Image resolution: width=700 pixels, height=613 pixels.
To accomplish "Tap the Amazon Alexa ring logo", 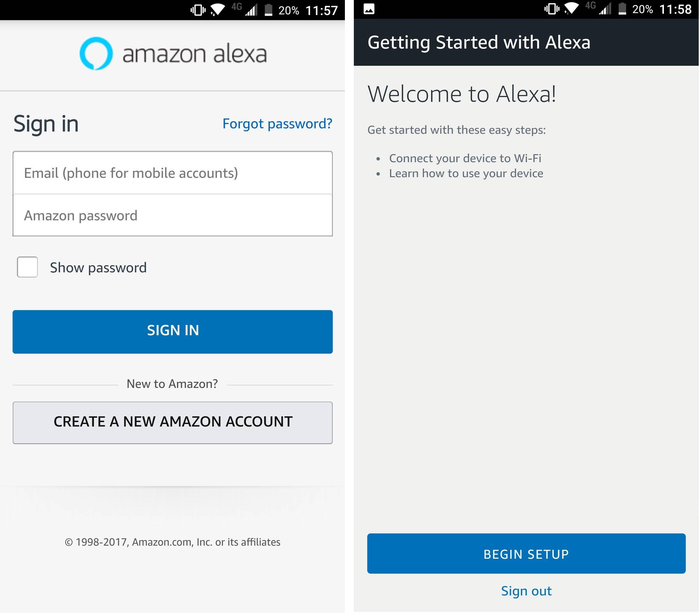I will click(x=96, y=54).
